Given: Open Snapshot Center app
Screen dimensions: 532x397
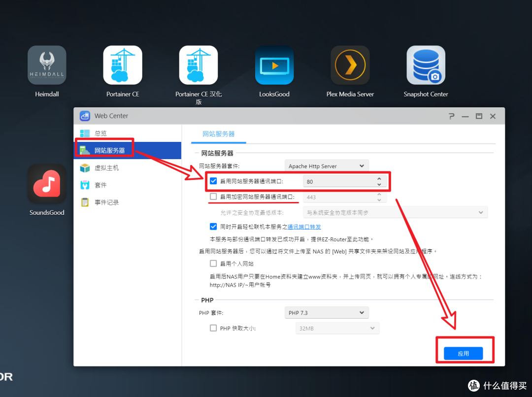Looking at the screenshot, I should (426, 65).
